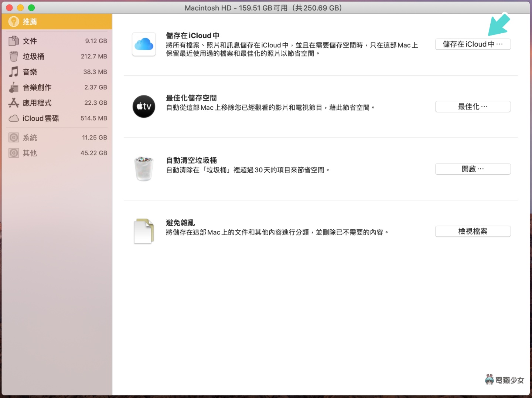Click the Macintosh HD window title text

click(263, 8)
